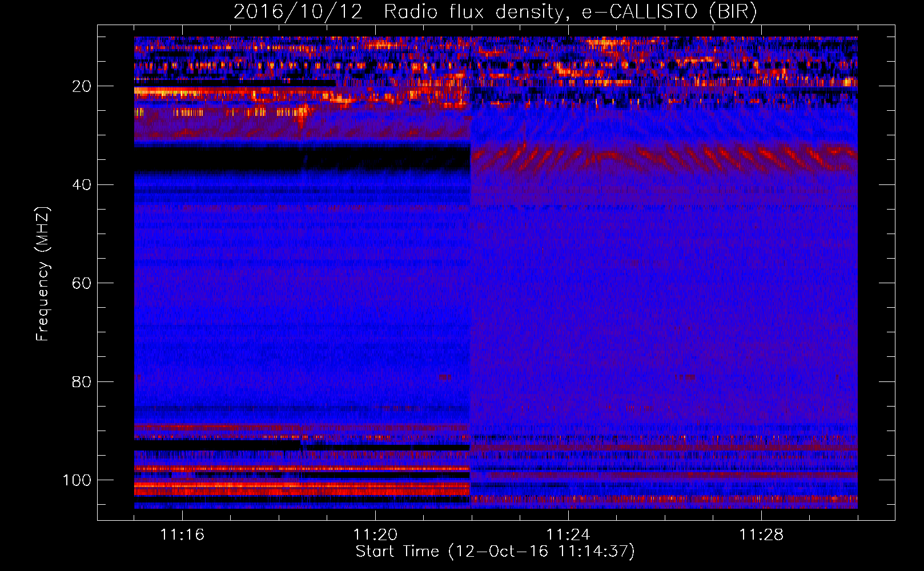924x571 pixels.
Task: Click the frequency tick label "40"
Action: point(82,185)
